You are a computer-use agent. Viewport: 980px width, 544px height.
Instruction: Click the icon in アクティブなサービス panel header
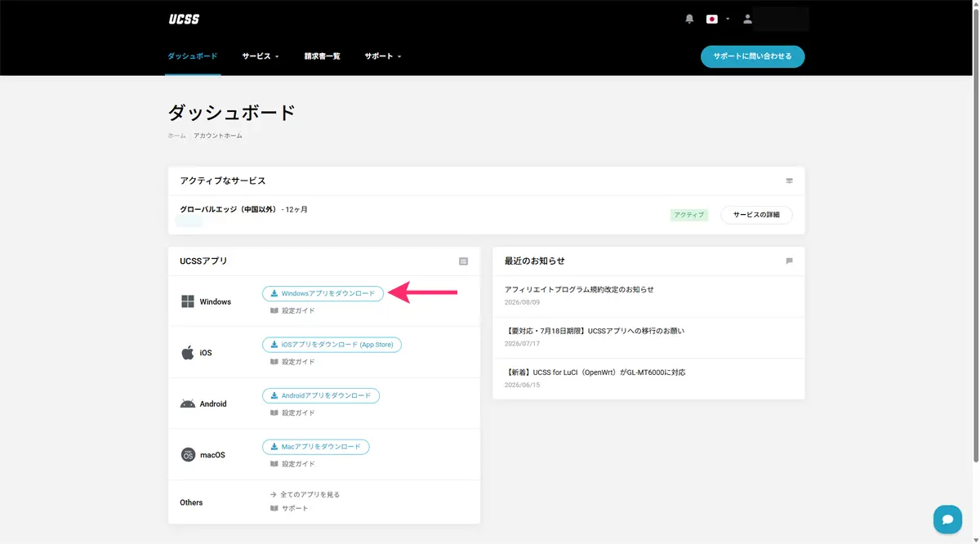tap(789, 181)
